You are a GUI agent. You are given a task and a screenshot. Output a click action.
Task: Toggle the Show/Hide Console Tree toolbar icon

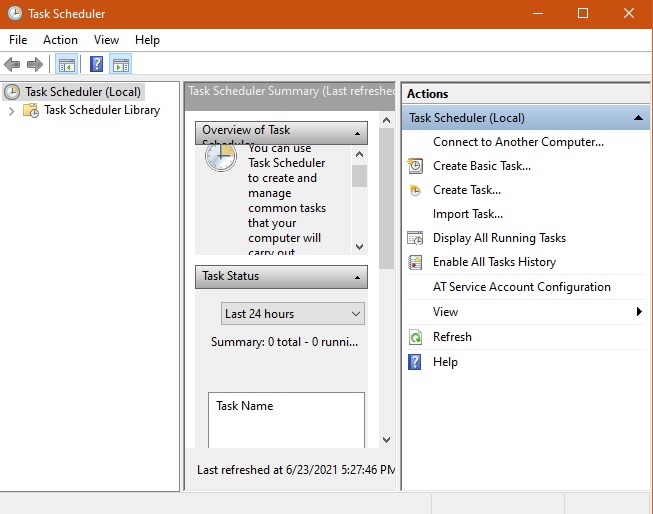(67, 65)
